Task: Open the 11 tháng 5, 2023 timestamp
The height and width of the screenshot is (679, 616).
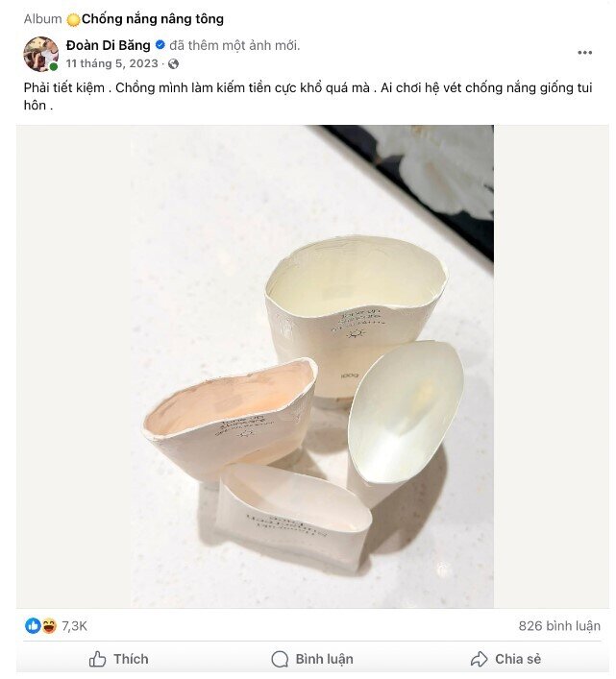Action: click(x=111, y=64)
